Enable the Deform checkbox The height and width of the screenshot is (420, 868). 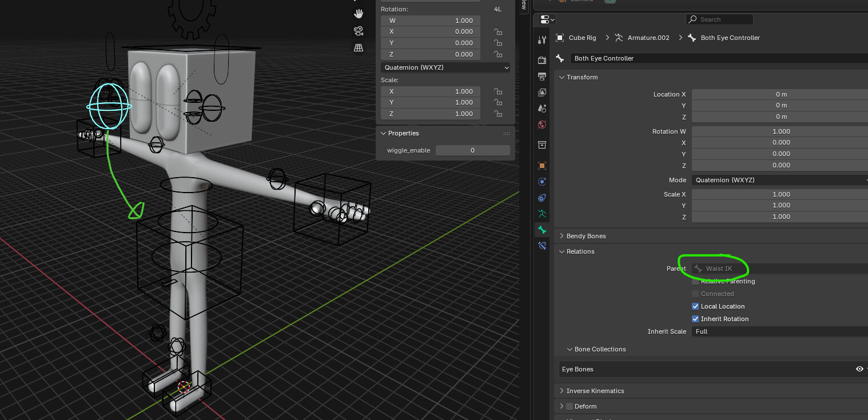click(x=570, y=406)
